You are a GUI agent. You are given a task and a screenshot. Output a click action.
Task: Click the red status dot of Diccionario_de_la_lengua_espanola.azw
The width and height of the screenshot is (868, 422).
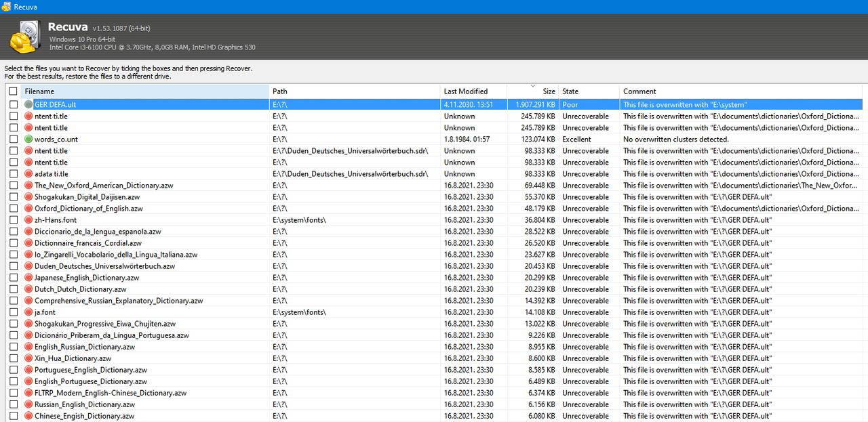[28, 232]
